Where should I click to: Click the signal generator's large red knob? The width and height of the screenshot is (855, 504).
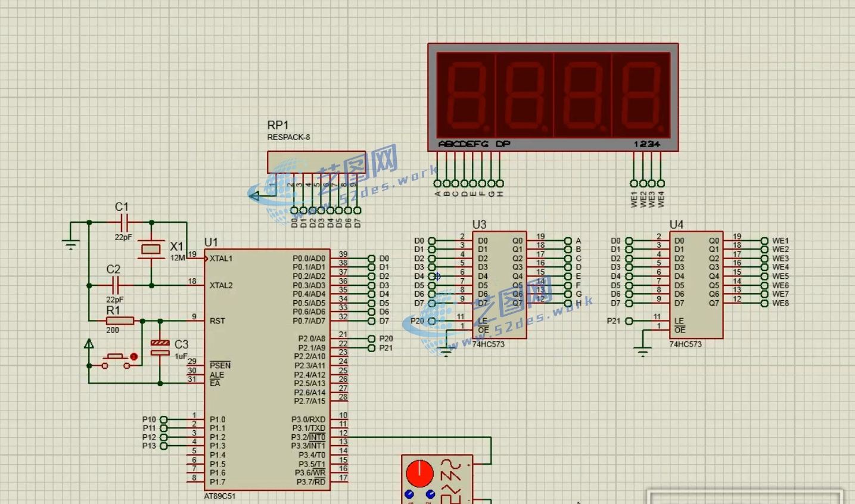[x=419, y=474]
